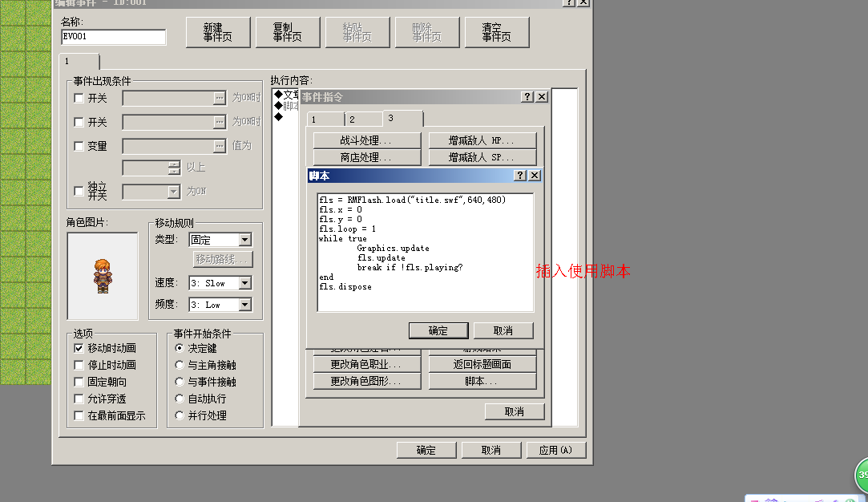Check the 在最前面显示 option
868x502 pixels.
[x=79, y=415]
